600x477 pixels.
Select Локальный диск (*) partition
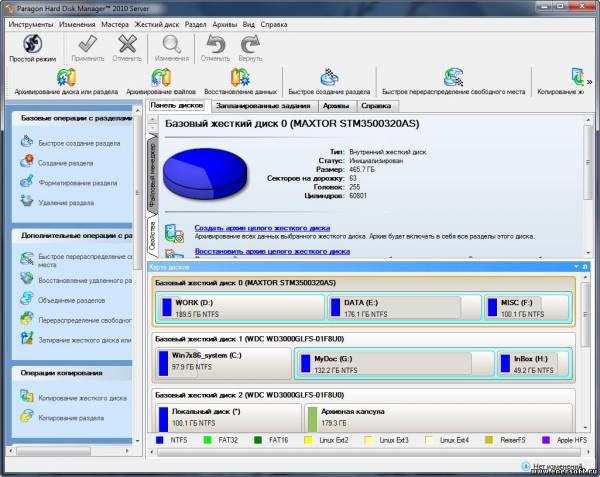[x=228, y=417]
